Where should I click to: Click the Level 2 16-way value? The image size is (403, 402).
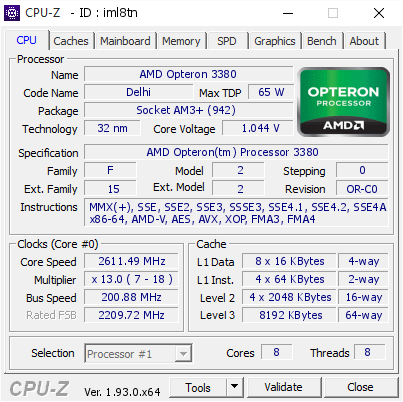point(363,297)
